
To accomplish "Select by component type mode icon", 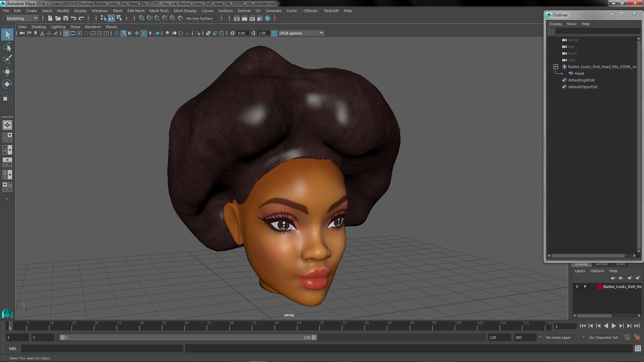I will click(119, 18).
